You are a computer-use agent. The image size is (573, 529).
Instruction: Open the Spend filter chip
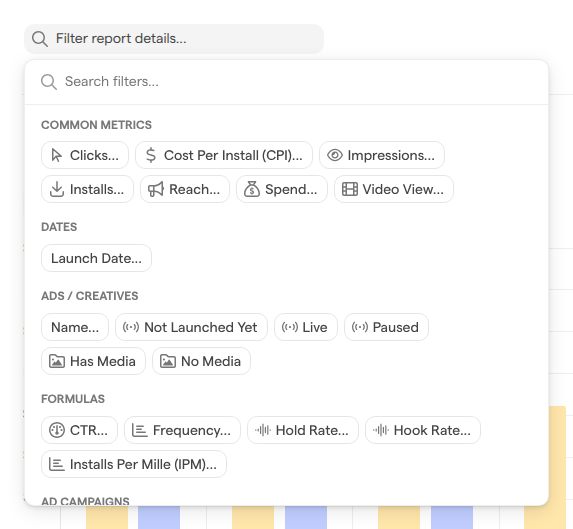point(282,189)
